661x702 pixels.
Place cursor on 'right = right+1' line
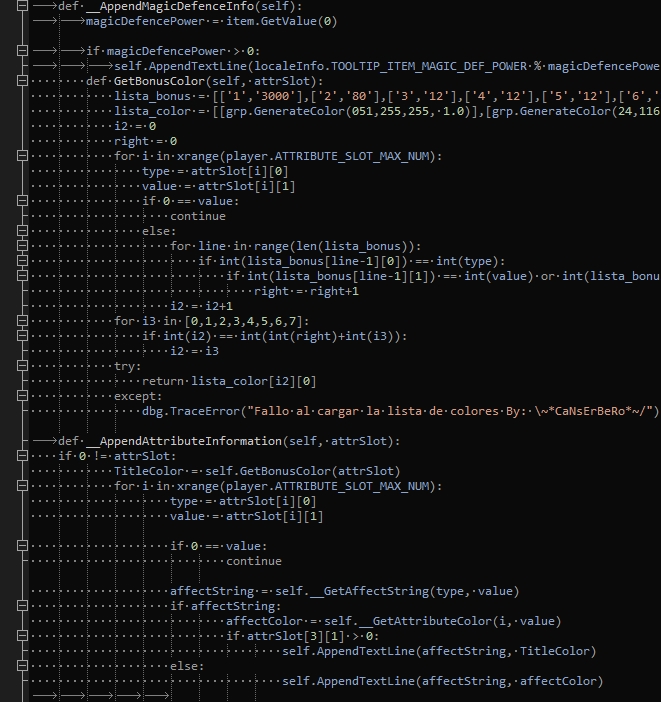306,291
